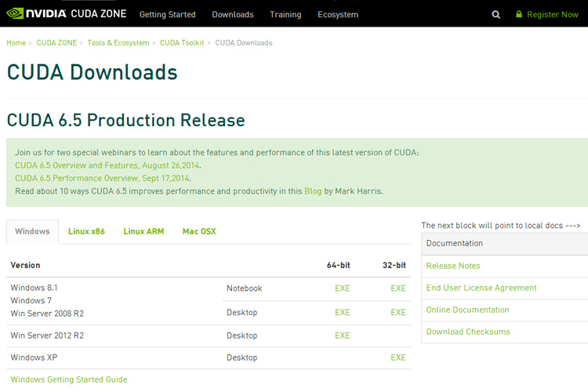
Task: Click the Win Server 2008 R2 text
Action: click(47, 314)
